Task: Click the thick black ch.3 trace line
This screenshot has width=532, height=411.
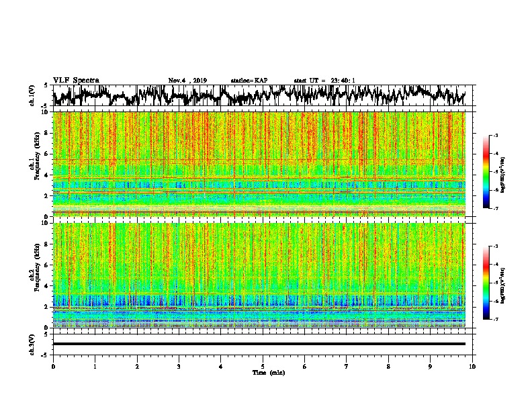Action: tap(259, 344)
